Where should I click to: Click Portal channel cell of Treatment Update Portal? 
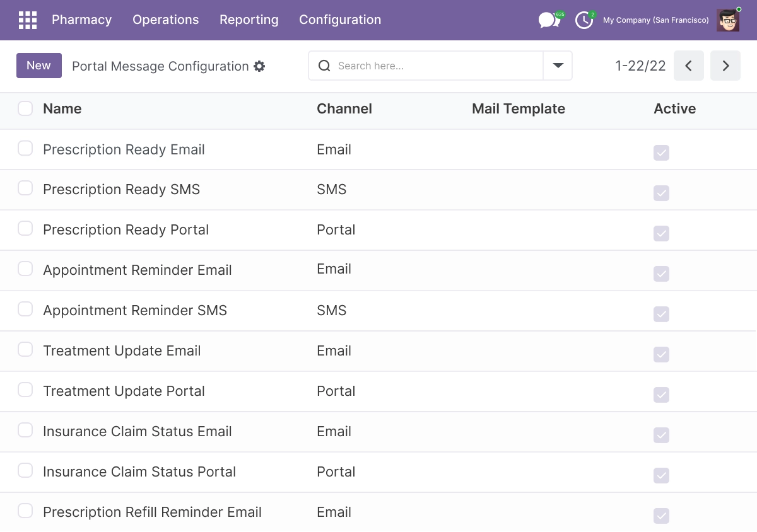(336, 391)
